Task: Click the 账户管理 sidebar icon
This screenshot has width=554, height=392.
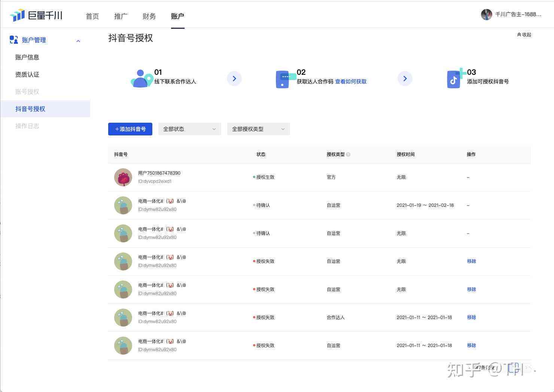Action: pos(14,40)
